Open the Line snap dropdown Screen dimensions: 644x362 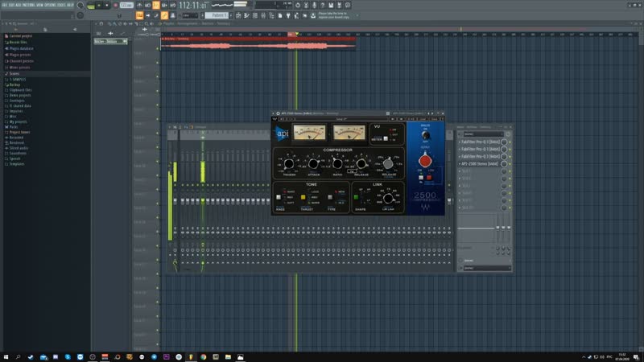190,15
